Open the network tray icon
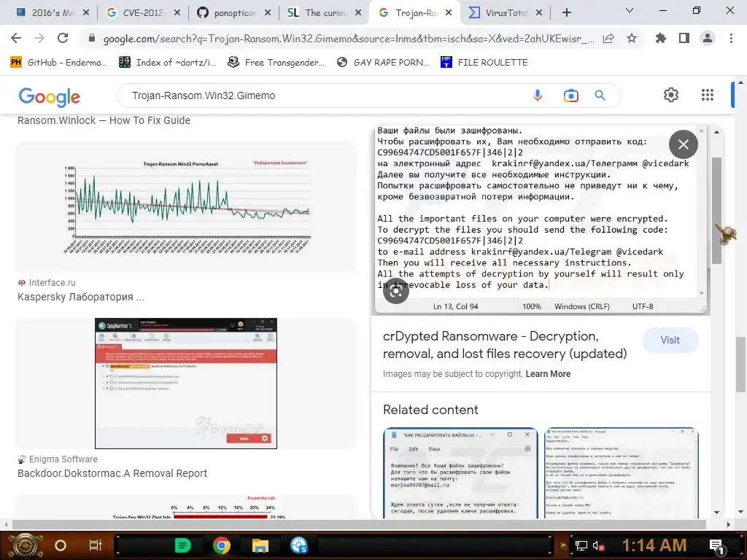 pyautogui.click(x=581, y=545)
